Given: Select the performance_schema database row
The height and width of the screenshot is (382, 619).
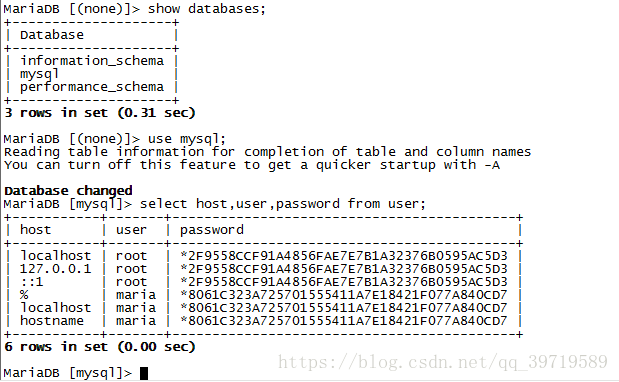Looking at the screenshot, I should tap(92, 87).
